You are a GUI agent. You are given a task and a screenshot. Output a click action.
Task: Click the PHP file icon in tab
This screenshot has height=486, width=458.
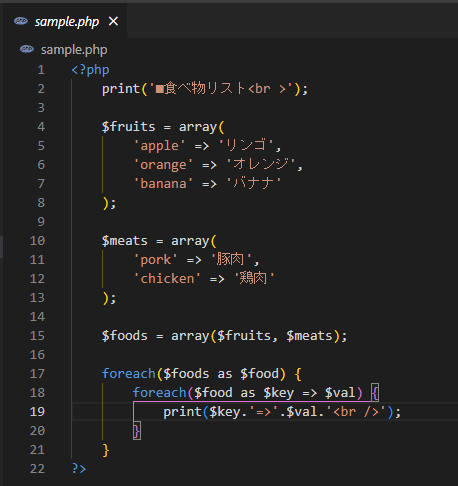pyautogui.click(x=21, y=21)
